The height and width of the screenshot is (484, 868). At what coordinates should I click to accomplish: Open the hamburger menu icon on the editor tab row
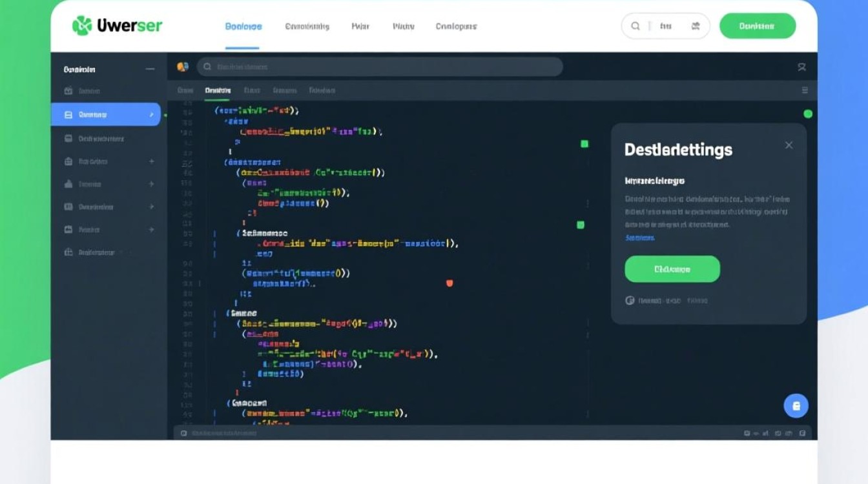[804, 90]
